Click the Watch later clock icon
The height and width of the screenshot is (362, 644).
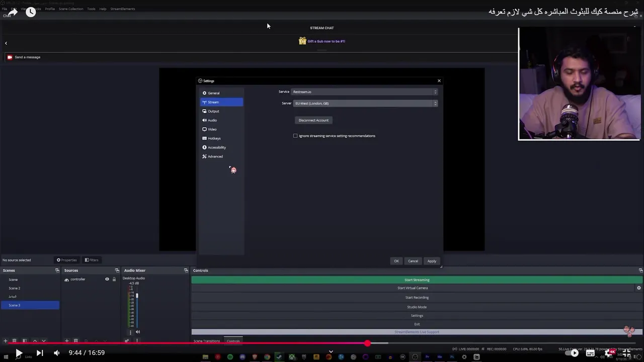[x=31, y=12]
